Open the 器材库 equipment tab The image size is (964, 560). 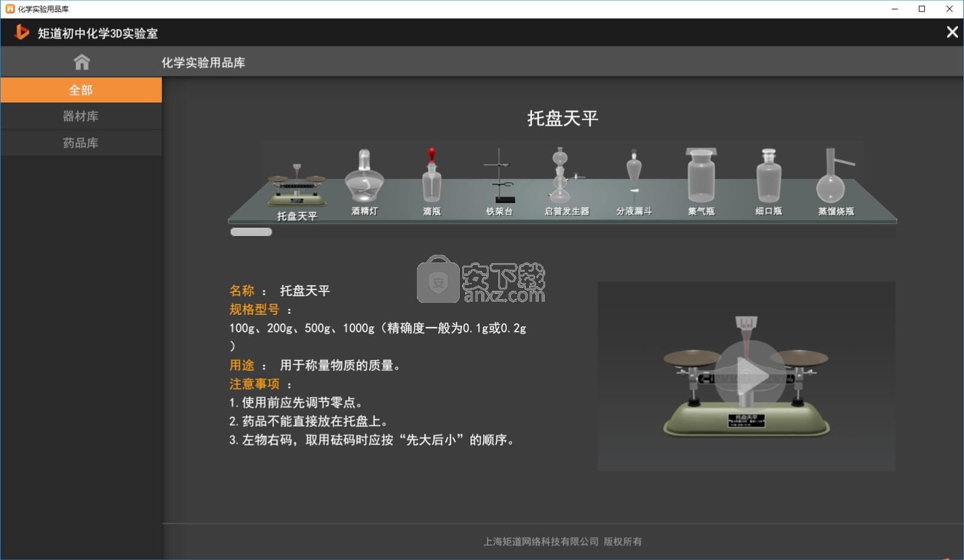(81, 116)
